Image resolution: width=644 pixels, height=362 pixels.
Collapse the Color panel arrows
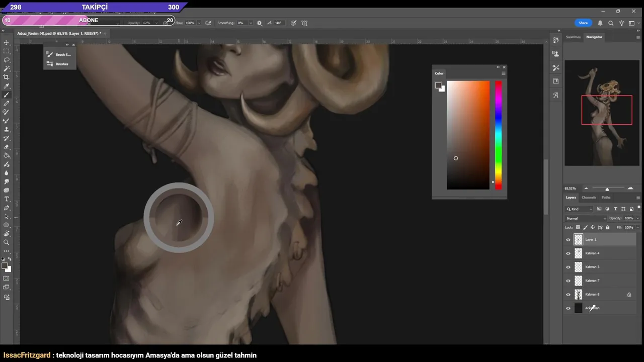tap(499, 67)
